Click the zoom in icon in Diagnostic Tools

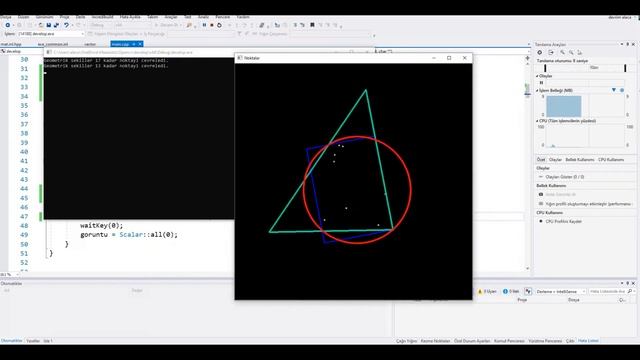(562, 52)
